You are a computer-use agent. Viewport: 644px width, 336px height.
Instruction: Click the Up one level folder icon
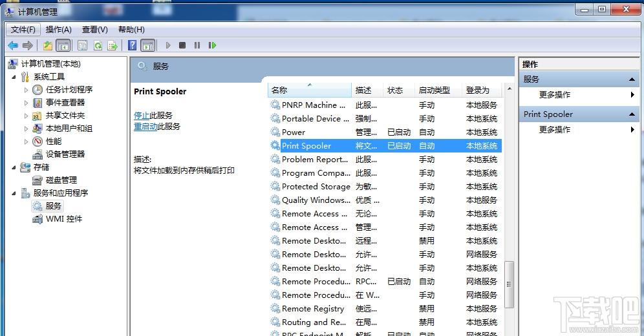[48, 45]
